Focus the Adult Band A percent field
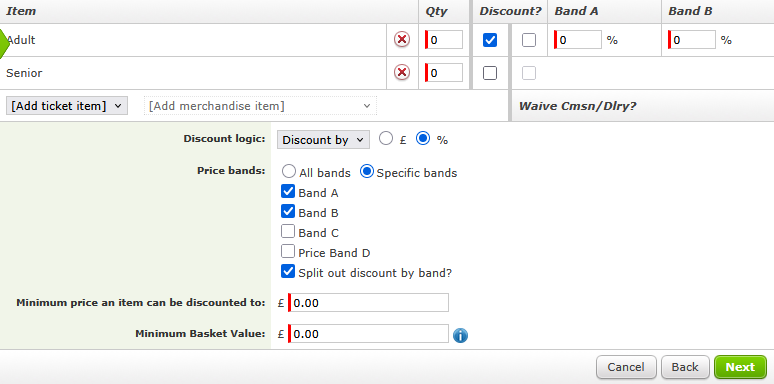 click(578, 40)
